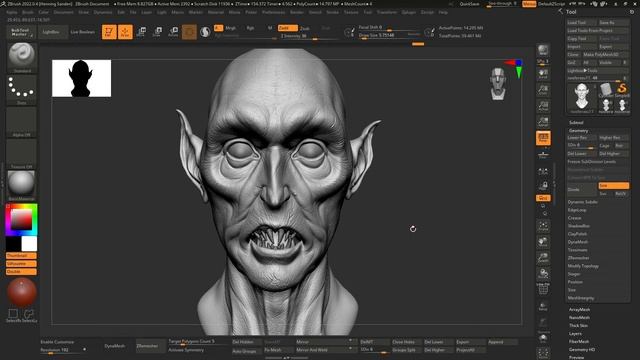
Task: Select the Edit mode icon
Action: 109,32
